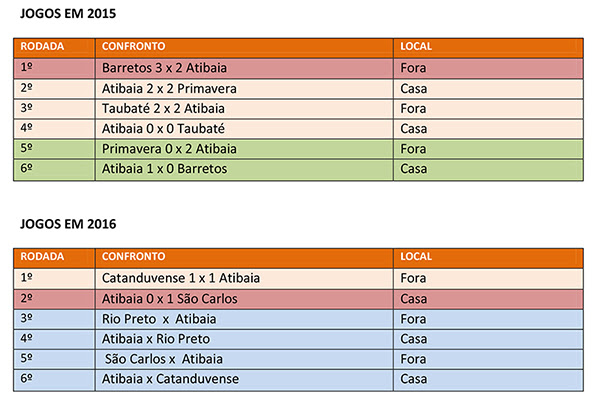Click the "Atibaia x Catanduvense" fixture
600x415 pixels.
[x=170, y=379]
